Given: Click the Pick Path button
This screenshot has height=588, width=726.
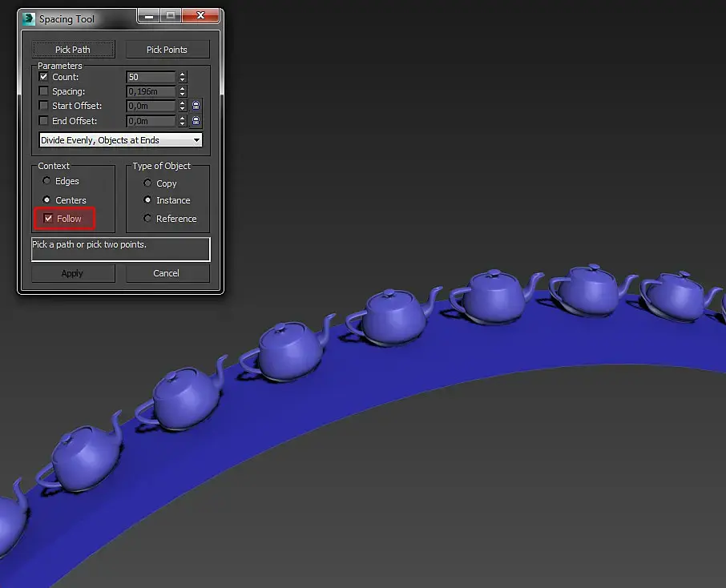Looking at the screenshot, I should (x=73, y=50).
